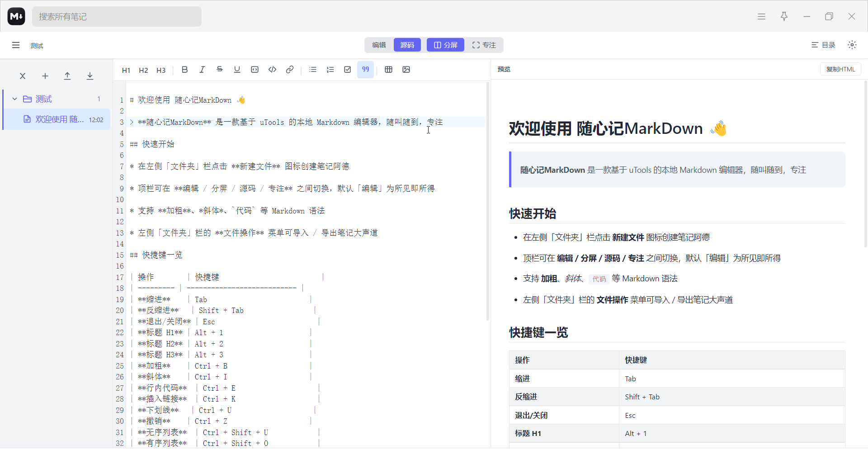
Task: Click the 测试 breadcrumb label
Action: (x=37, y=46)
